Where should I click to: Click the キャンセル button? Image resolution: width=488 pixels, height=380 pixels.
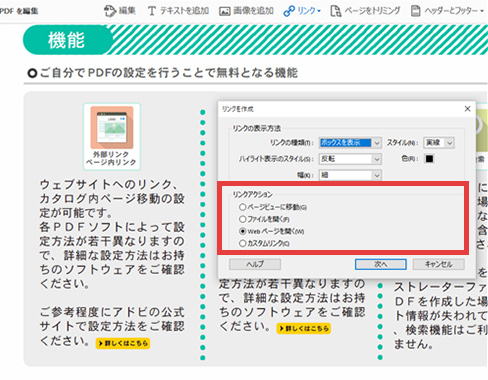pyautogui.click(x=439, y=264)
